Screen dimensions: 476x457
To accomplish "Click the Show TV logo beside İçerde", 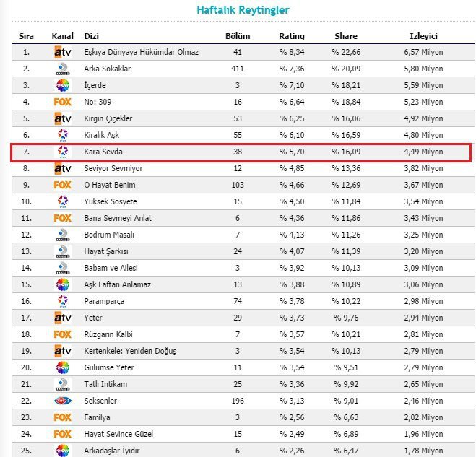I will (x=63, y=85).
